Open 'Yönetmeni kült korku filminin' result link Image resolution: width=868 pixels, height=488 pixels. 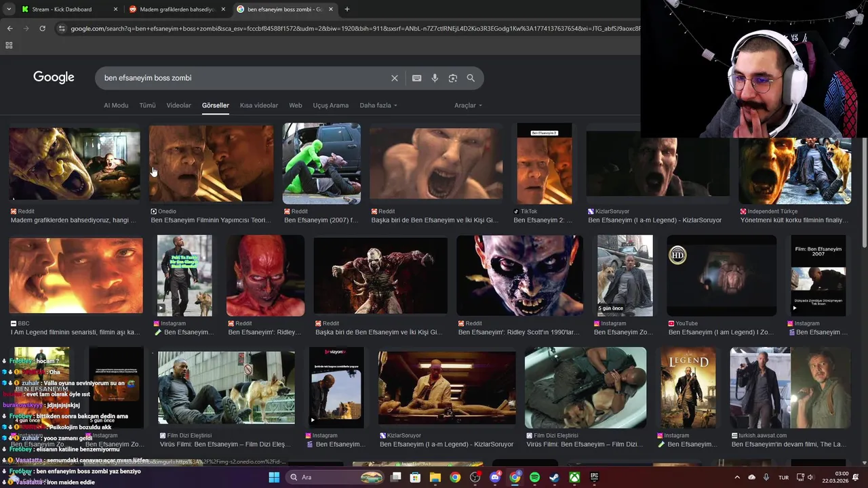pos(794,220)
